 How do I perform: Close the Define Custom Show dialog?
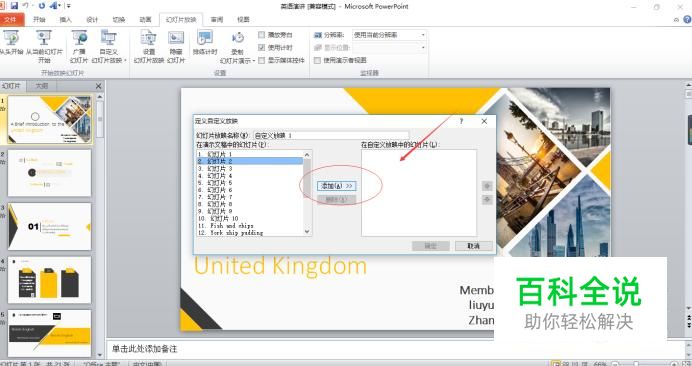click(x=484, y=121)
